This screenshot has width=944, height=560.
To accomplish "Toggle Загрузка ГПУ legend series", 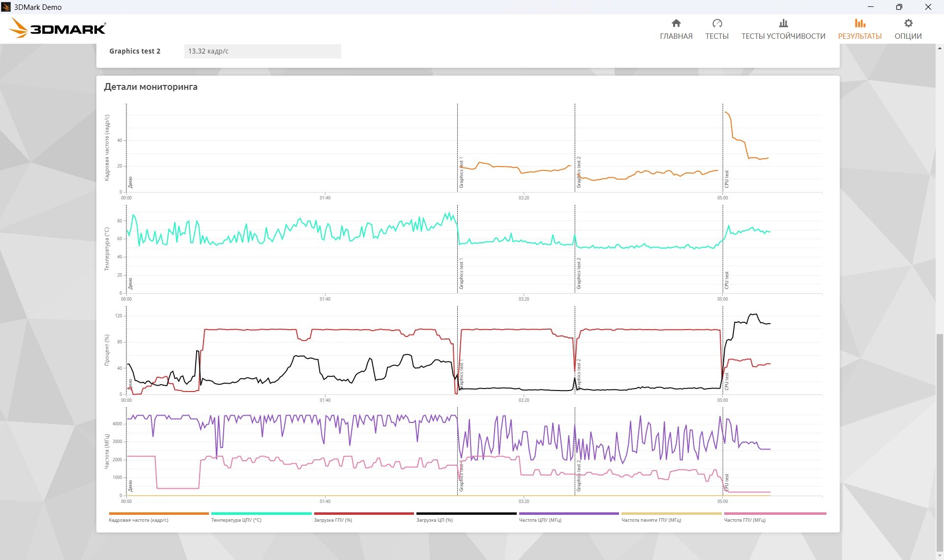I will pos(333,520).
